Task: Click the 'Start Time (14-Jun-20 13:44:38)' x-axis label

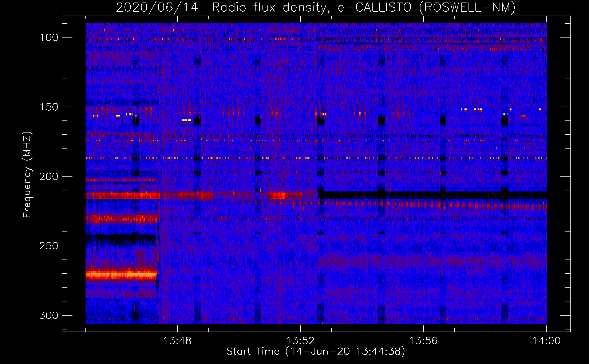Action: (x=316, y=352)
